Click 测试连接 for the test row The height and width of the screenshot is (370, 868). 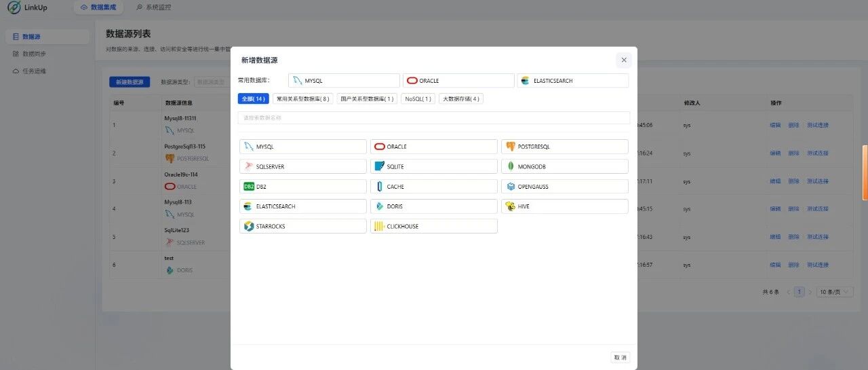818,265
